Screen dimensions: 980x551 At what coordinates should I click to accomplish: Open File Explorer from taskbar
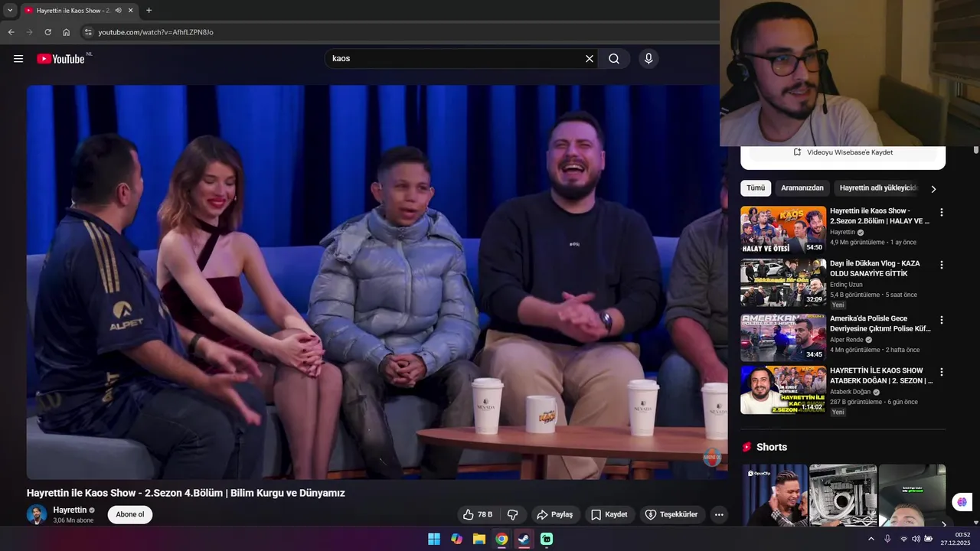(x=479, y=539)
